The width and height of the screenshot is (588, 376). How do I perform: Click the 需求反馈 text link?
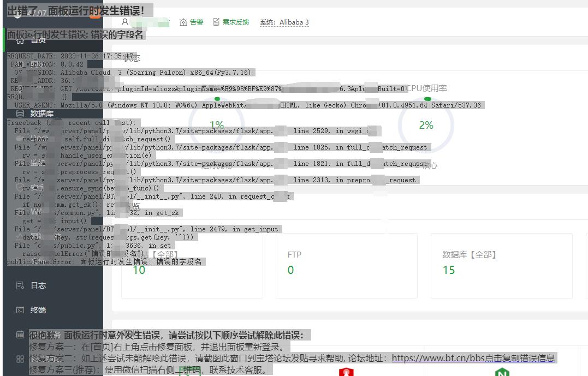(x=236, y=22)
